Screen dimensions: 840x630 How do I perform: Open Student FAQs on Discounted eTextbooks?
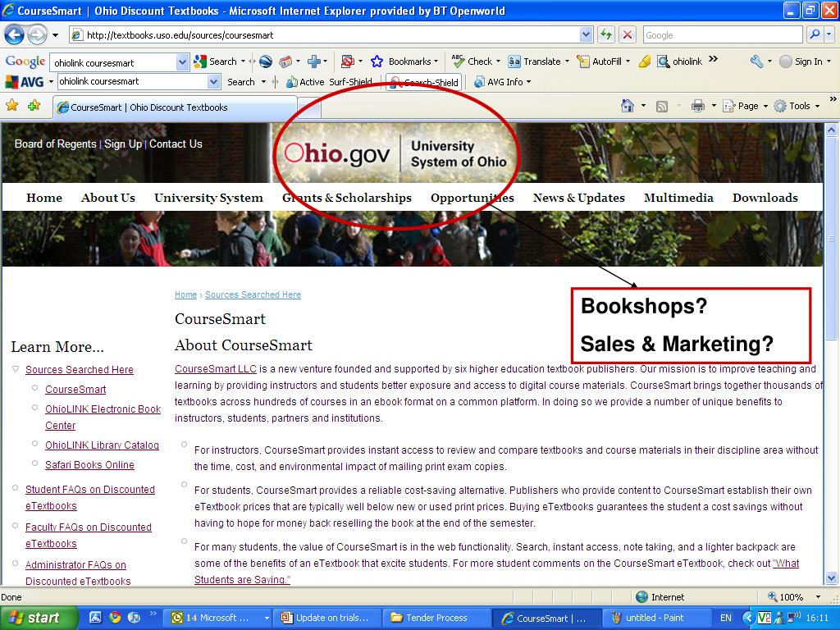[90, 498]
